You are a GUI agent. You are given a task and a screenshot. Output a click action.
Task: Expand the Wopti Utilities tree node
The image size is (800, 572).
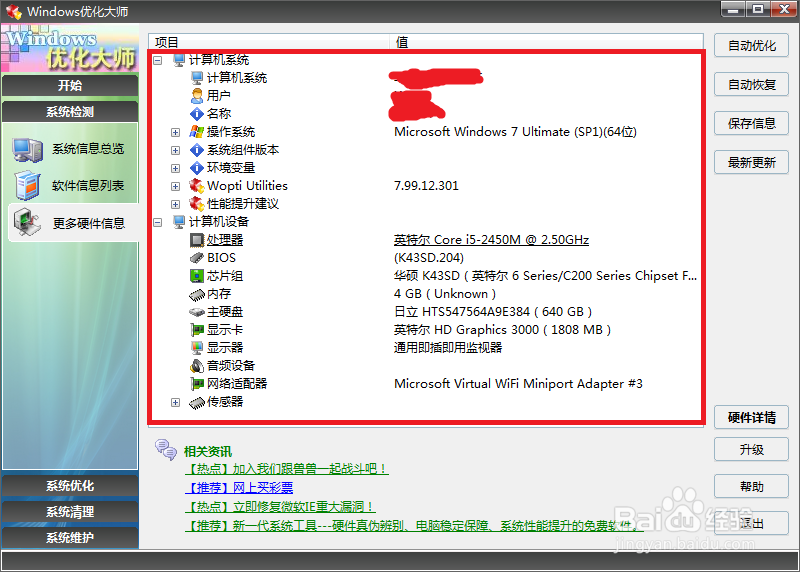tap(176, 186)
